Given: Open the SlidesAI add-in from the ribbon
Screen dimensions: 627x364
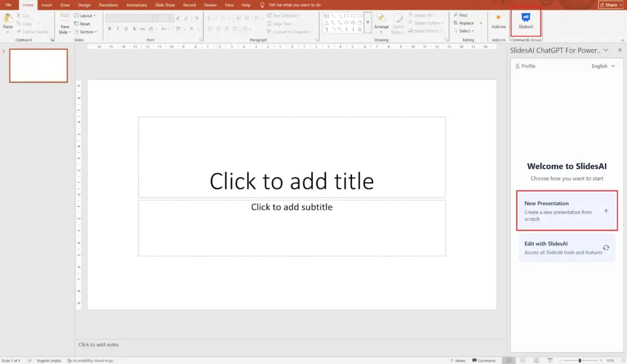Looking at the screenshot, I should tap(525, 20).
